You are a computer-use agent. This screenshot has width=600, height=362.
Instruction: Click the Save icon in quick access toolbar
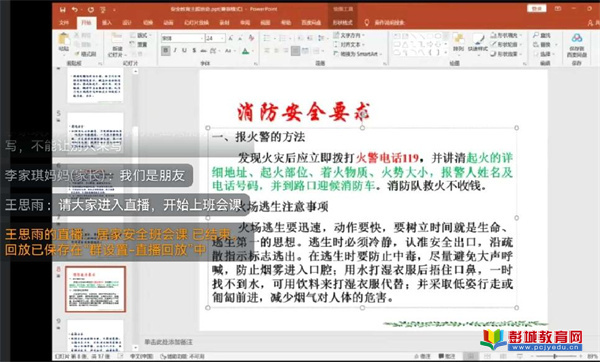[62, 10]
